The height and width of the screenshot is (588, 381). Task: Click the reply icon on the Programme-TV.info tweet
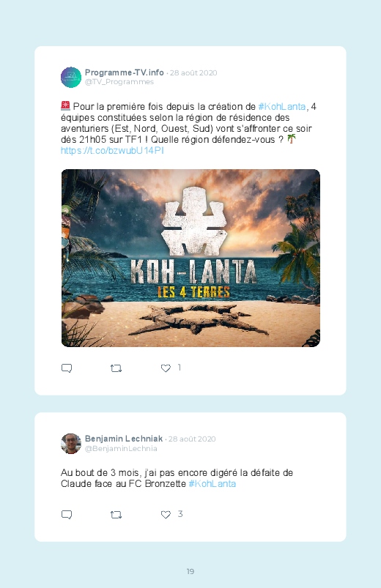click(67, 368)
